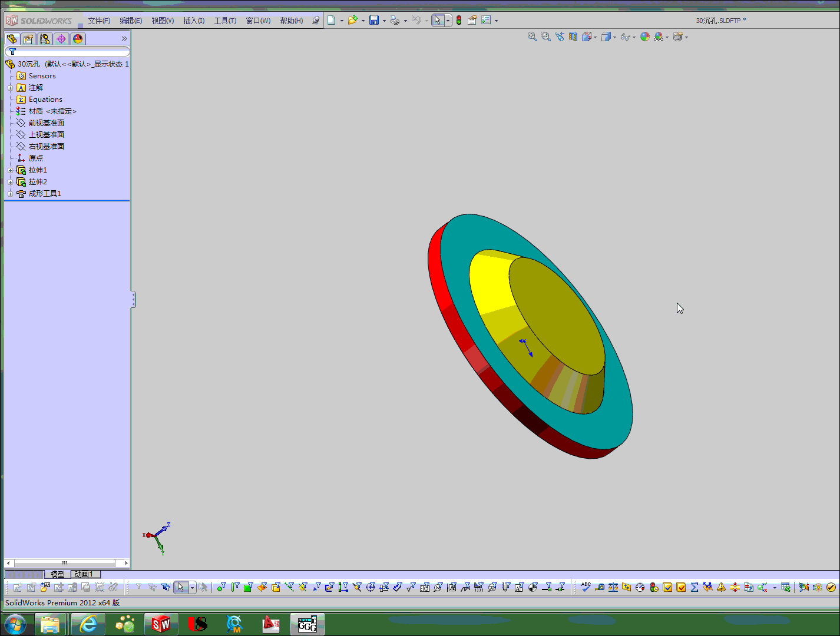Open the 插入(I) menu
The width and height of the screenshot is (840, 636).
194,21
